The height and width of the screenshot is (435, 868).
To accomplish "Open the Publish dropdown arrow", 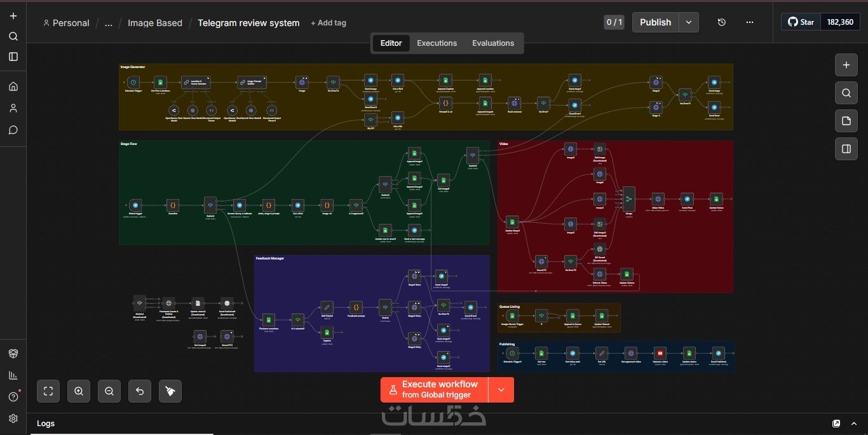I will tap(689, 22).
